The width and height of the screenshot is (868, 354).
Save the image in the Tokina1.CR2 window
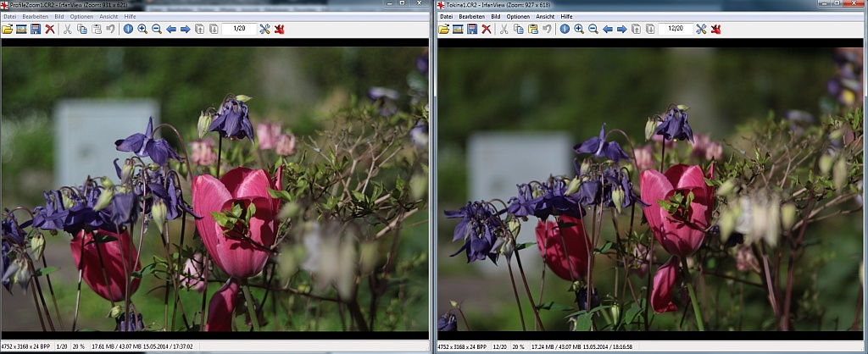click(x=472, y=29)
